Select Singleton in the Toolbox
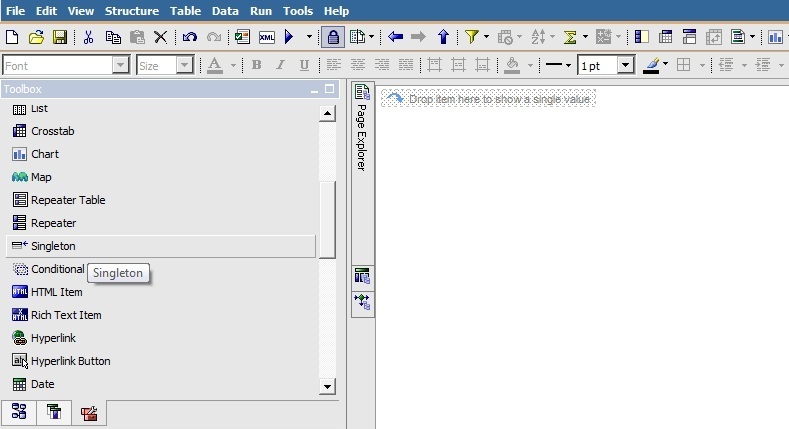This screenshot has width=789, height=429. (x=161, y=246)
